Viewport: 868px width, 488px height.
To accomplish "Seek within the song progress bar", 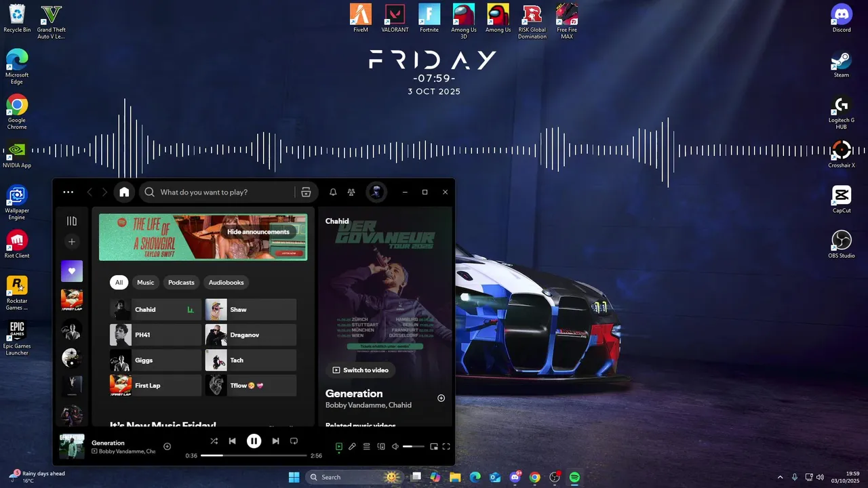I will click(254, 455).
